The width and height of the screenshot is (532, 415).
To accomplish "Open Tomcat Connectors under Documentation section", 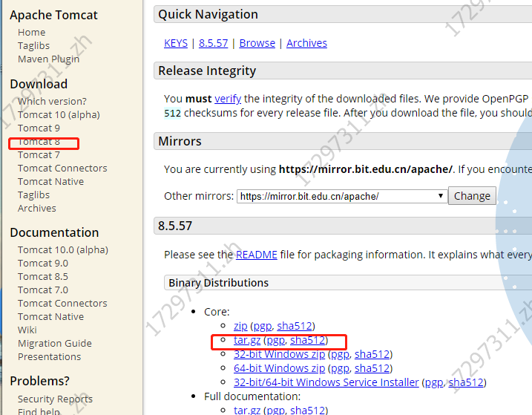I will pyautogui.click(x=62, y=303).
